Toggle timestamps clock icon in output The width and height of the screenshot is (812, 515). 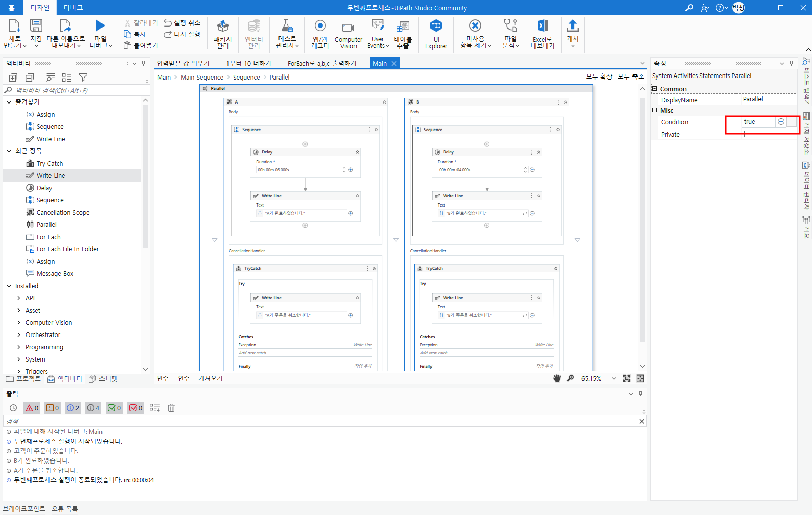click(x=13, y=408)
